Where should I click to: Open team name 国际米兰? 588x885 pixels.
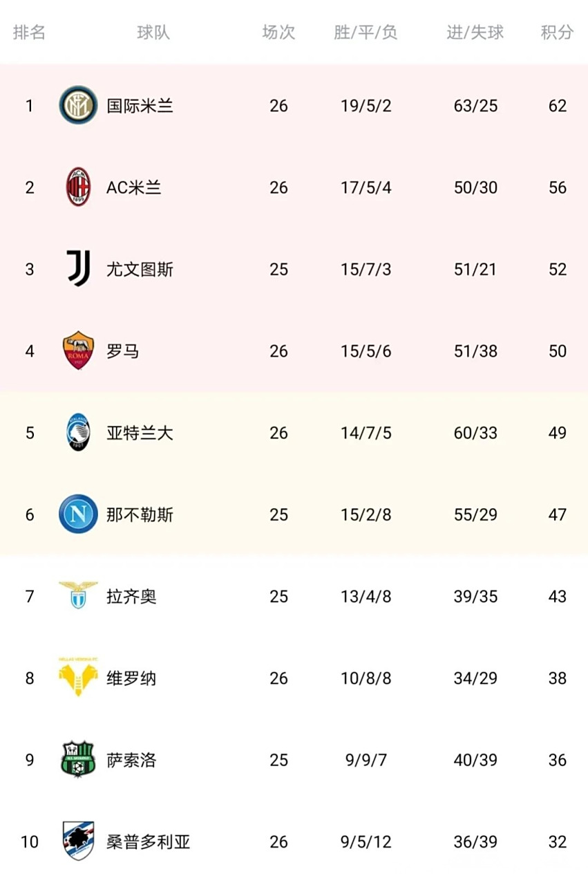click(x=140, y=106)
